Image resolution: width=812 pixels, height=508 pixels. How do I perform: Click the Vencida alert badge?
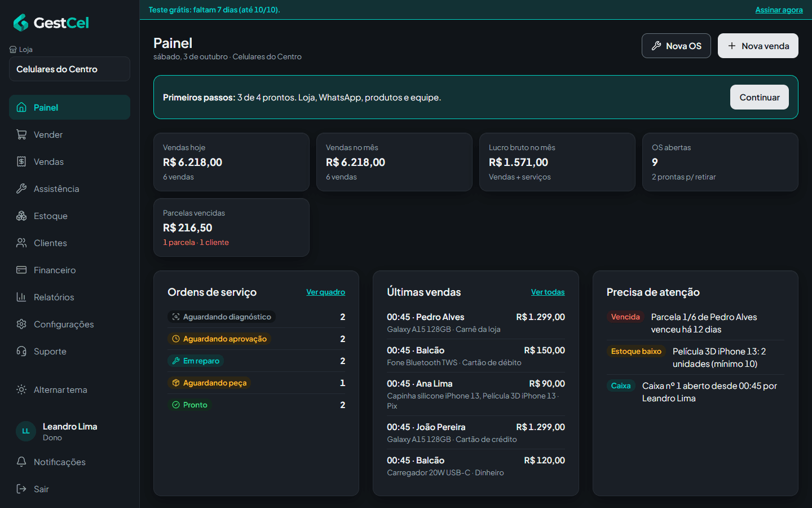[625, 317]
